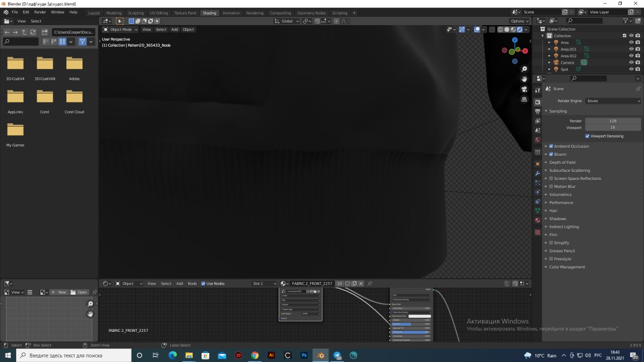This screenshot has height=362, width=644.
Task: Open node editor Node menu
Action: coord(192,284)
